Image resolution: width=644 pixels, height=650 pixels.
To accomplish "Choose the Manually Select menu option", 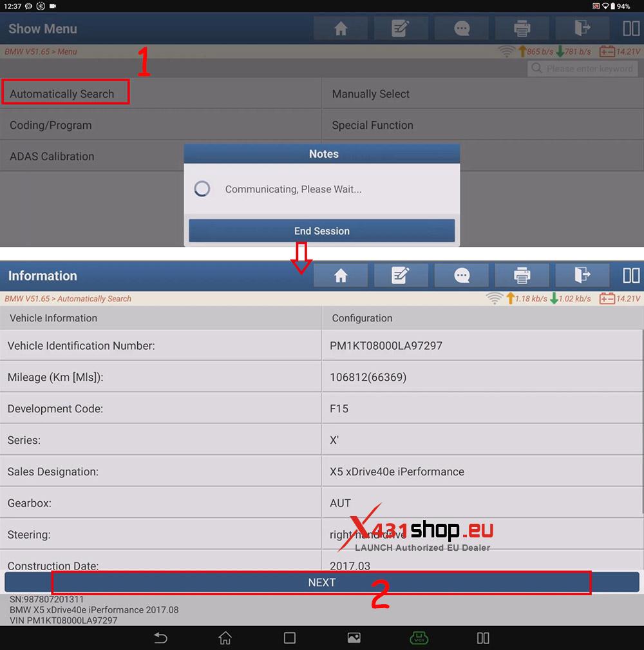I will pyautogui.click(x=371, y=94).
